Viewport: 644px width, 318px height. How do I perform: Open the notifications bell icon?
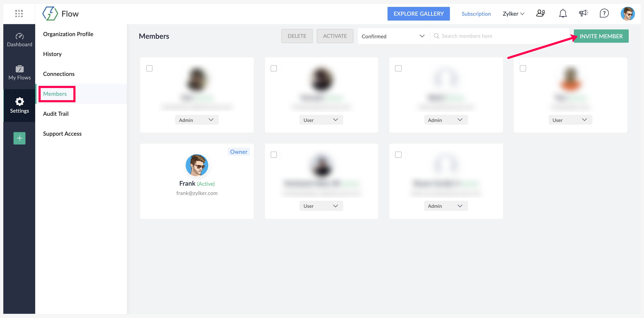[x=563, y=13]
